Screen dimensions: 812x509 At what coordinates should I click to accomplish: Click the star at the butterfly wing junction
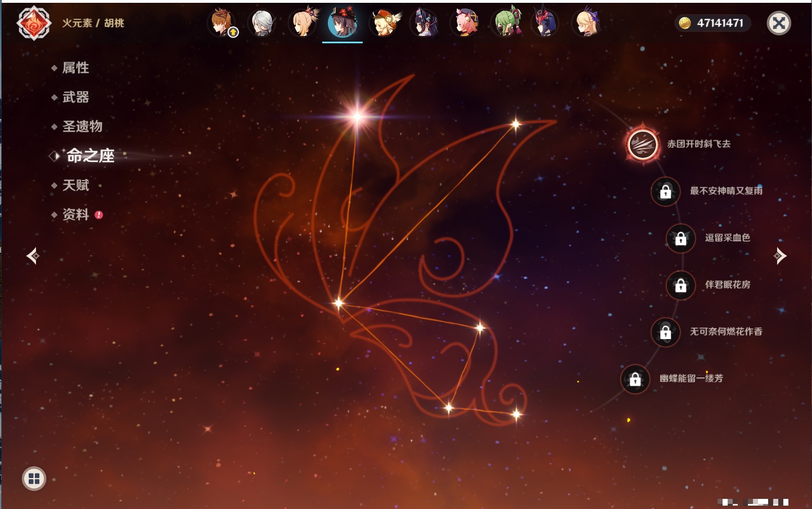click(339, 303)
